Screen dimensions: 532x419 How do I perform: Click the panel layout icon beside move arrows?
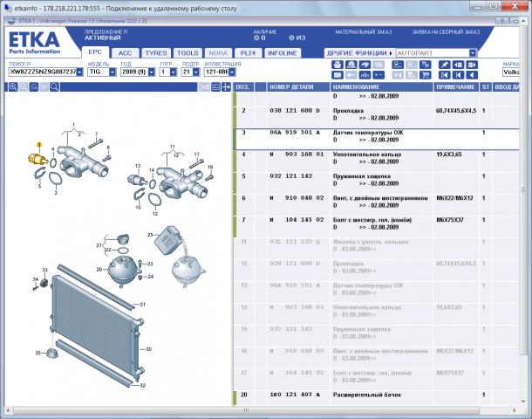click(215, 87)
